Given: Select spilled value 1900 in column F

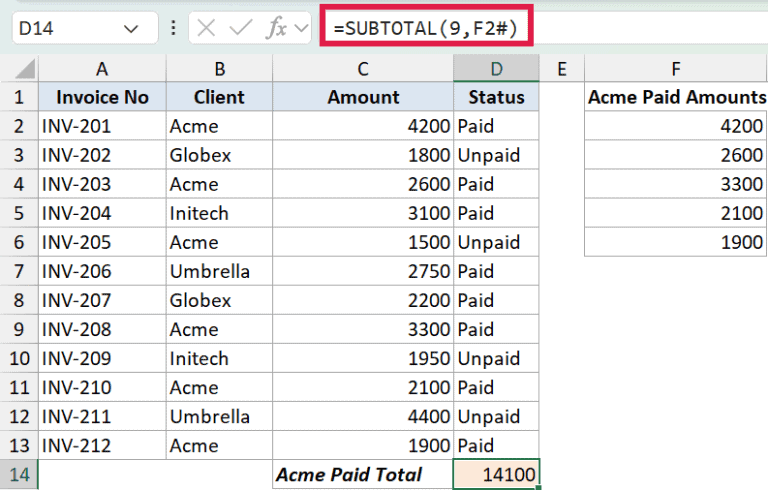Looking at the screenshot, I should click(676, 242).
